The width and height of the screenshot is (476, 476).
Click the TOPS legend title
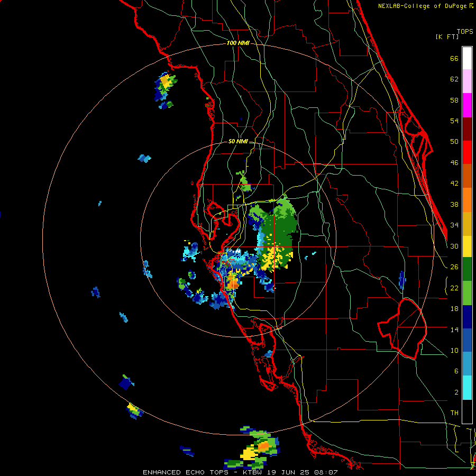465,32
